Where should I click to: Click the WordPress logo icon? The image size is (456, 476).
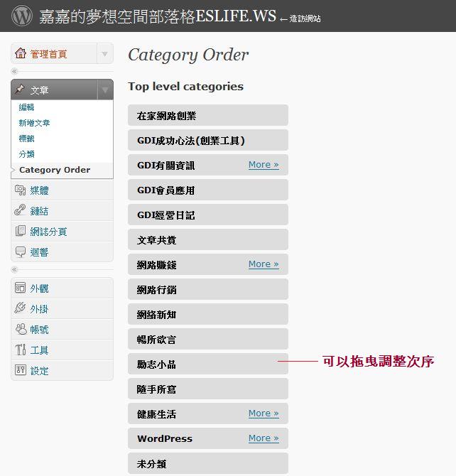(x=22, y=16)
